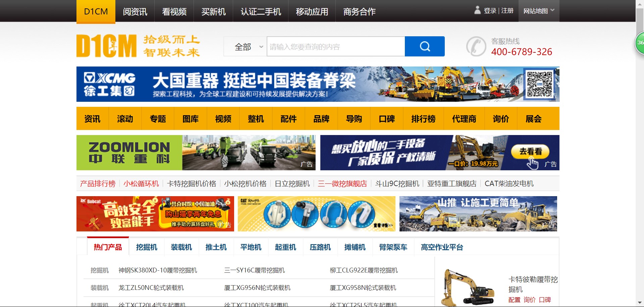Click the 卡特挖掘机价格 link
The width and height of the screenshot is (644, 307).
192,184
